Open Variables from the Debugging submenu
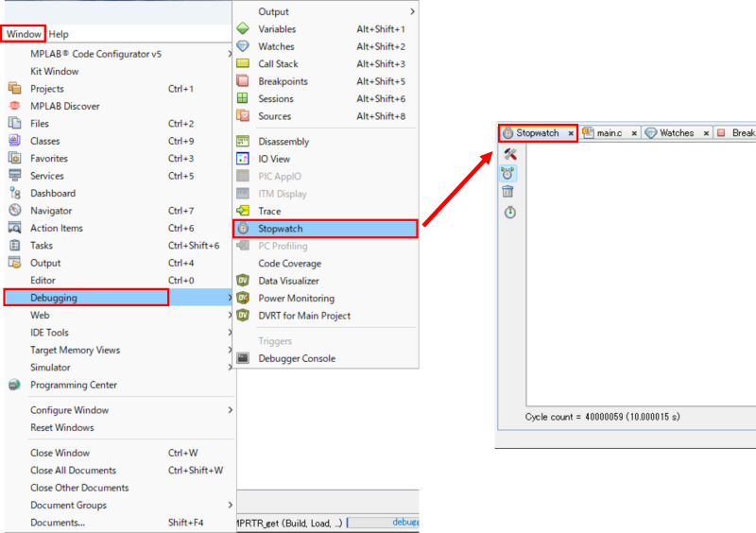 (x=277, y=29)
